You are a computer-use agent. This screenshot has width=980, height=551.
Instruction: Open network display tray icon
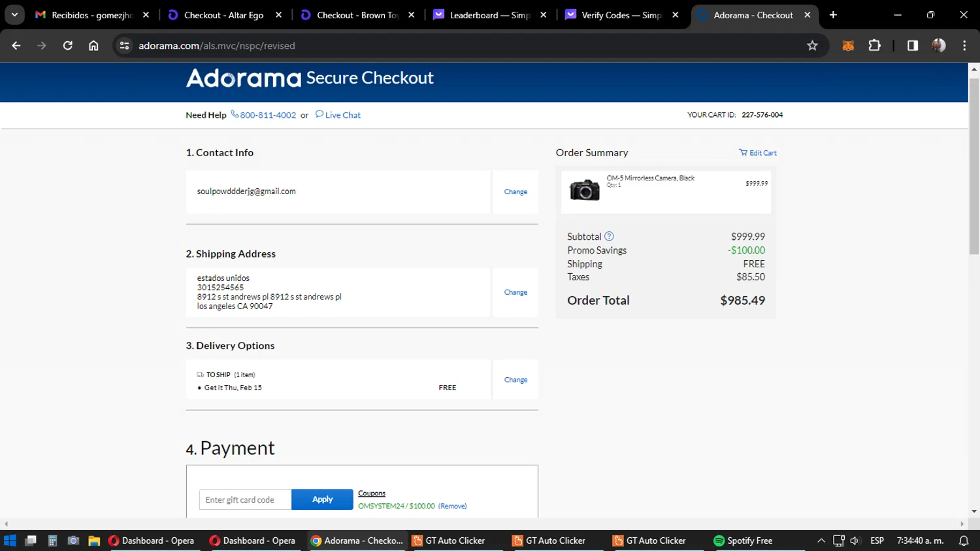[x=838, y=541]
